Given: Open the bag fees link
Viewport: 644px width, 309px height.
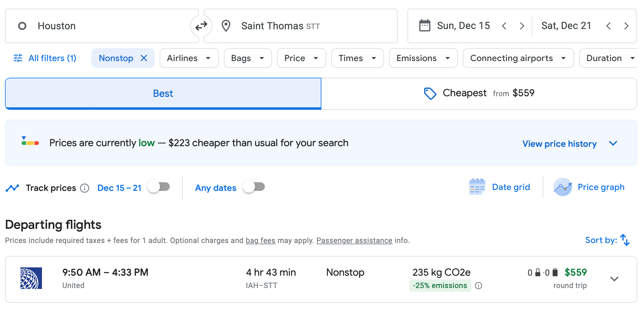Looking at the screenshot, I should [260, 241].
